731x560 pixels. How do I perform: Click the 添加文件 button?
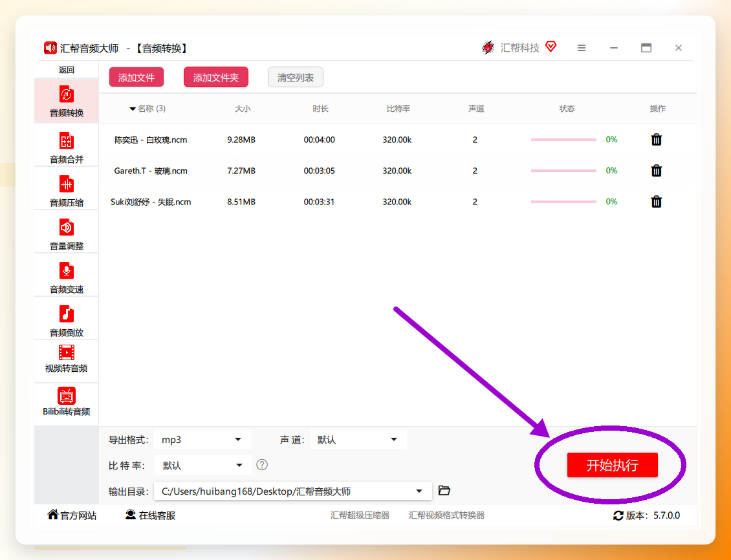[136, 78]
